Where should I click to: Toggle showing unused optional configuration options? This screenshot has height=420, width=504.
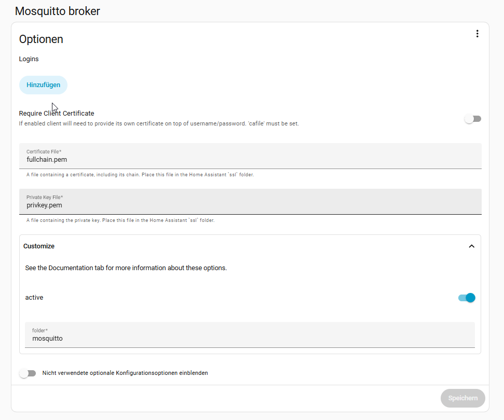[28, 373]
